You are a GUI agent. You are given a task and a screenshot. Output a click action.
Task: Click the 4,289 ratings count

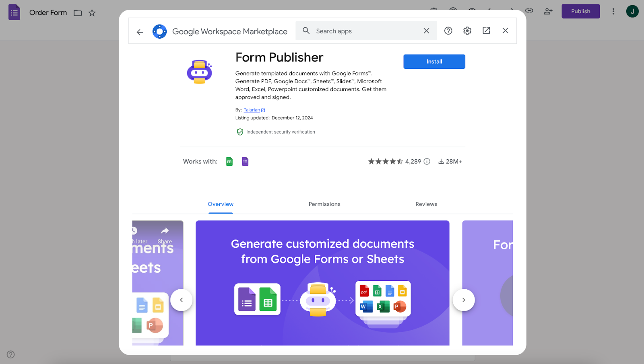[x=413, y=161]
